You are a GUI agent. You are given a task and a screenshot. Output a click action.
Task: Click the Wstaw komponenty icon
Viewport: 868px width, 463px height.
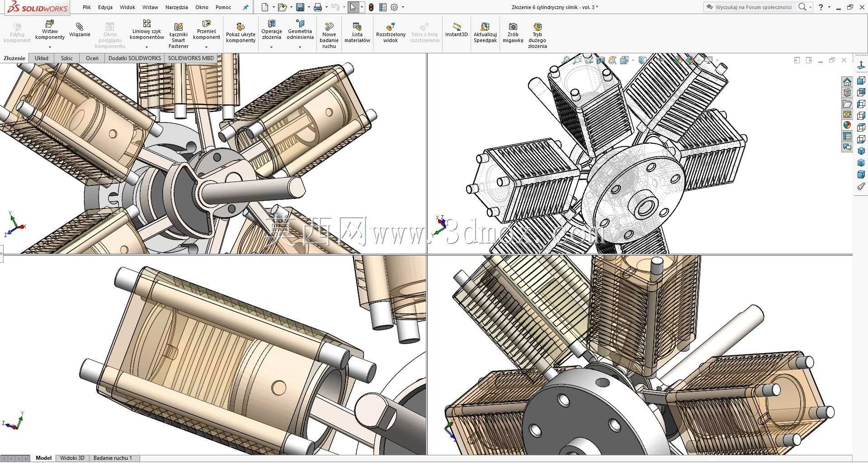(x=50, y=24)
